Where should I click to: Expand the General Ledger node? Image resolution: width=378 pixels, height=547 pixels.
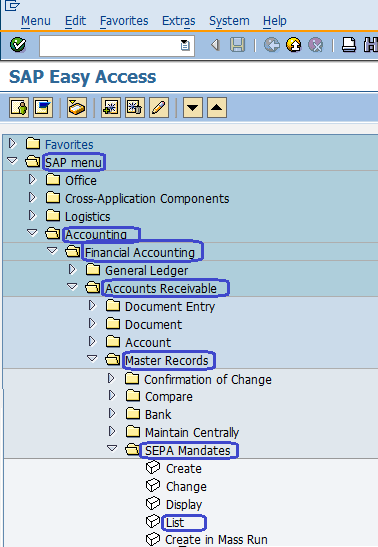(72, 269)
